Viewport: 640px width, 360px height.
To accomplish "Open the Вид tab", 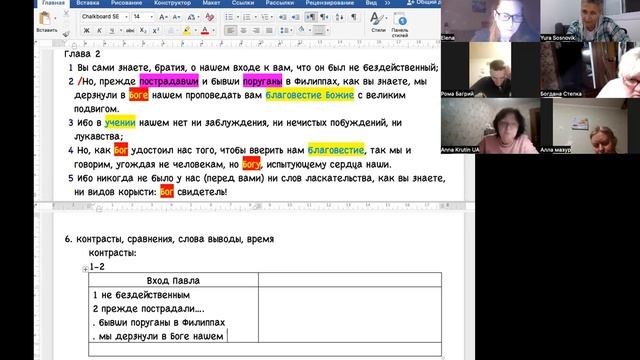I will point(371,3).
